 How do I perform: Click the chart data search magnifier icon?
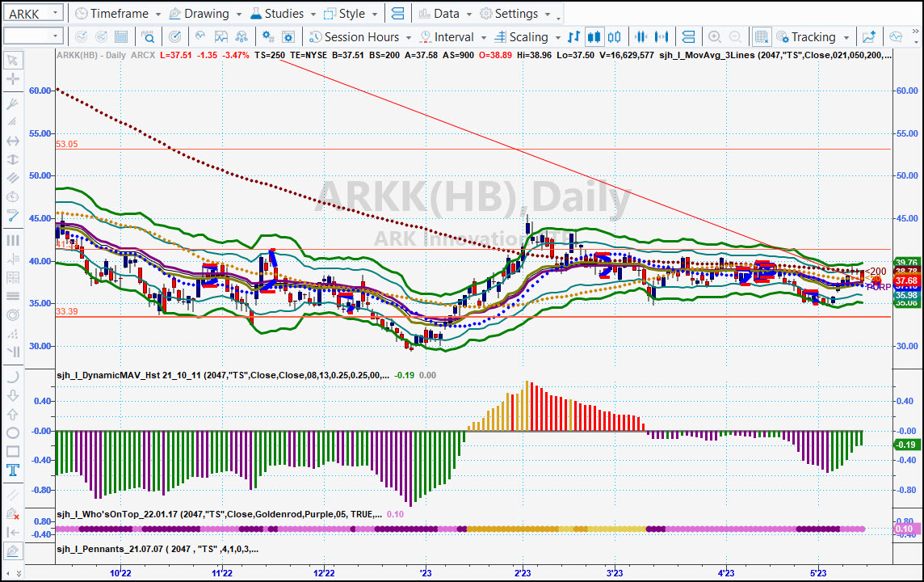point(148,37)
